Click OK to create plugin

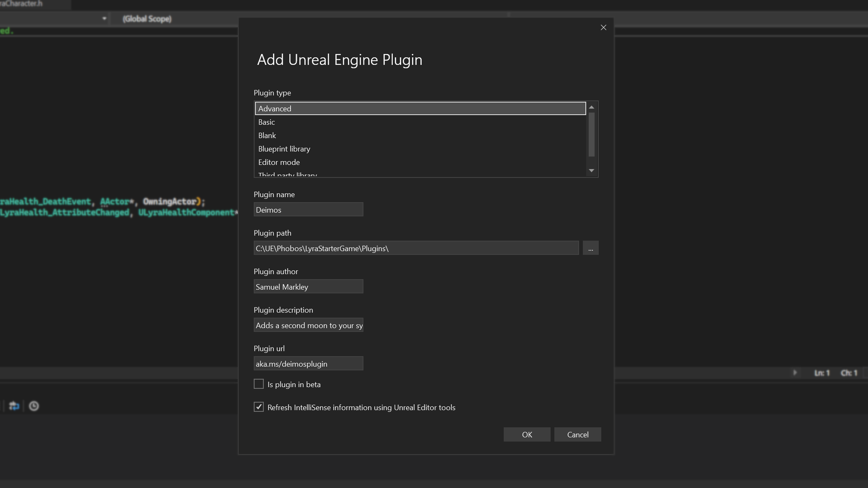[x=527, y=434]
